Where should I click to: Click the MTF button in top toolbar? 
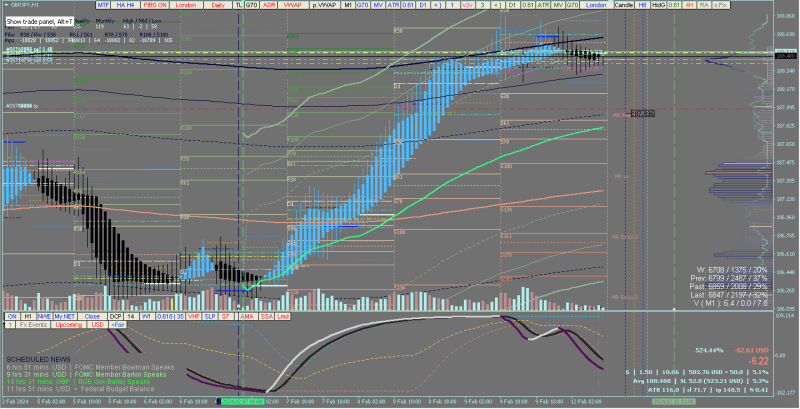(103, 5)
